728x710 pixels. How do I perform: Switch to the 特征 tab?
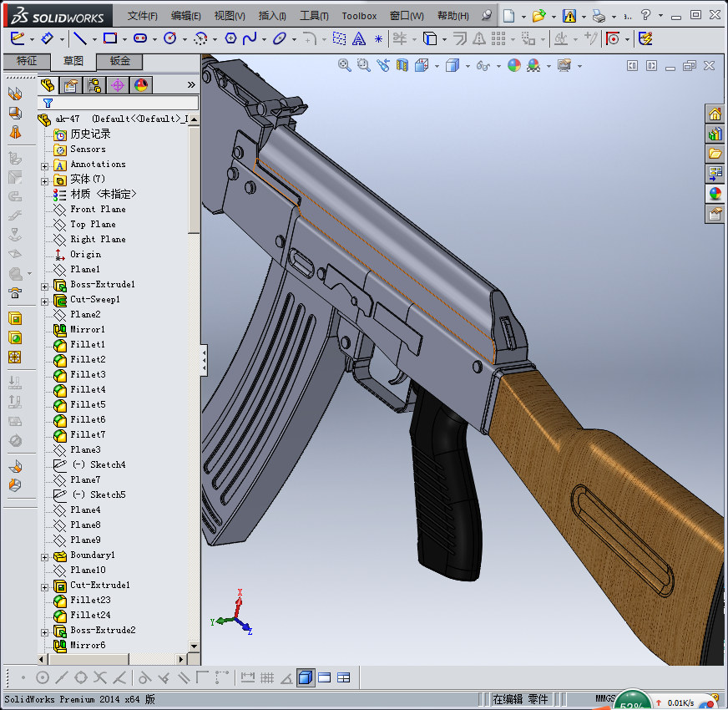(x=27, y=61)
